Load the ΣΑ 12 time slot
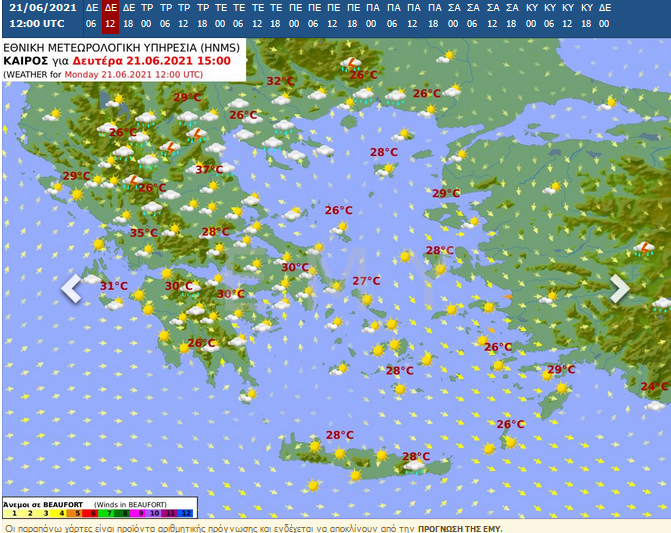 click(x=493, y=16)
